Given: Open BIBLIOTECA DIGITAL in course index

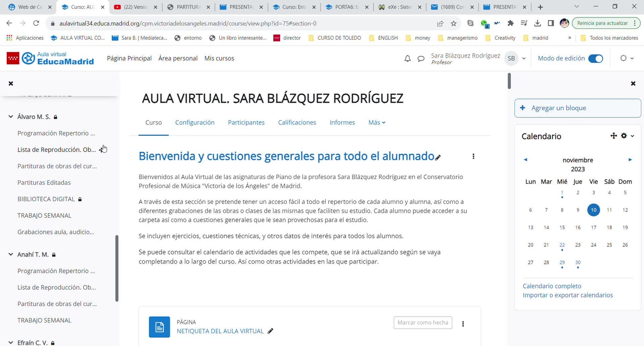Looking at the screenshot, I should pyautogui.click(x=46, y=199).
